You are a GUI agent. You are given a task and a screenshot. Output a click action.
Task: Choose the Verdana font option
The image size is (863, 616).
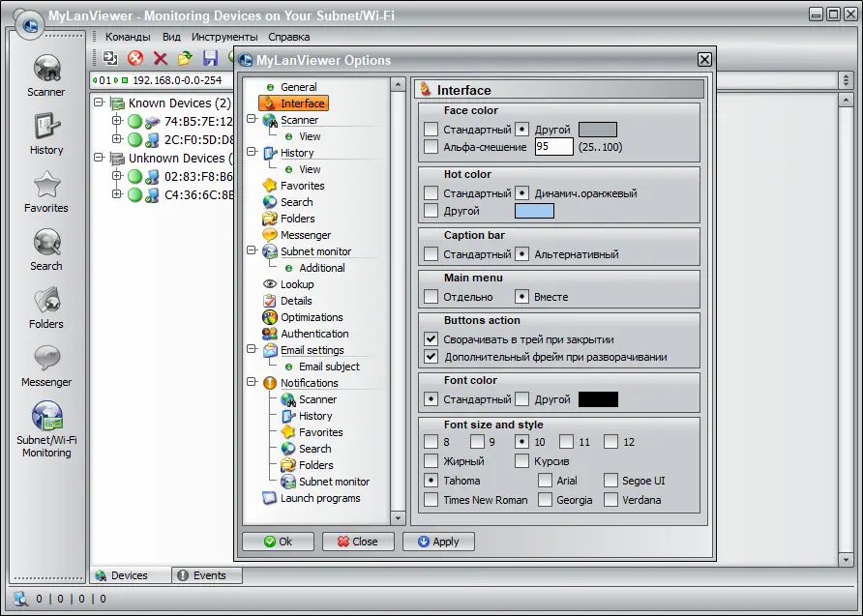click(x=610, y=500)
